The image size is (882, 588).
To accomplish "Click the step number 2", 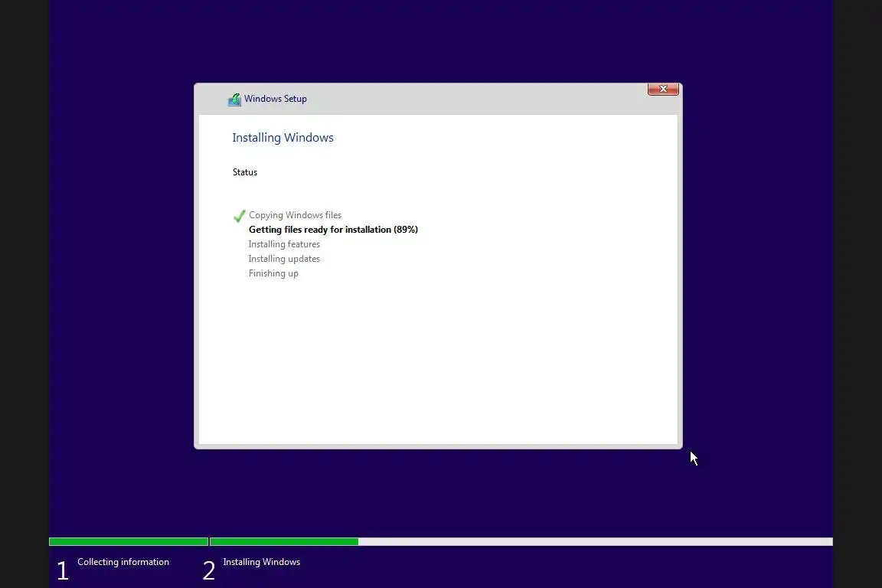I will pos(209,570).
